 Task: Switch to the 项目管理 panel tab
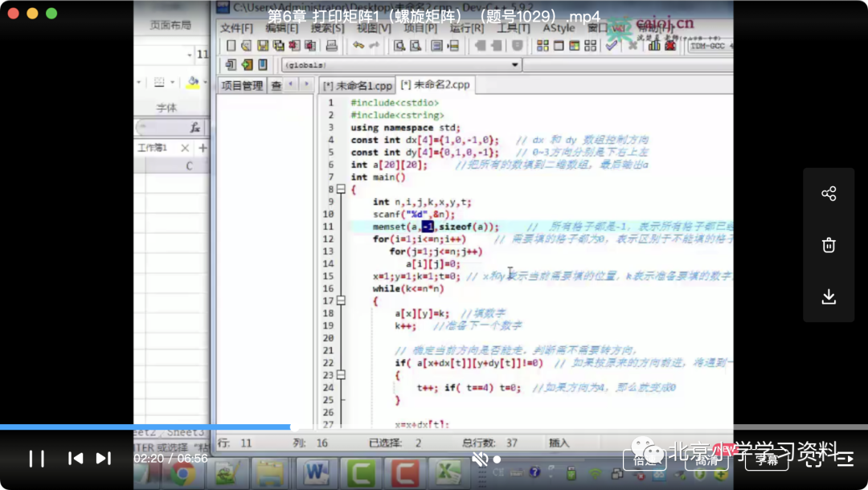pos(242,85)
